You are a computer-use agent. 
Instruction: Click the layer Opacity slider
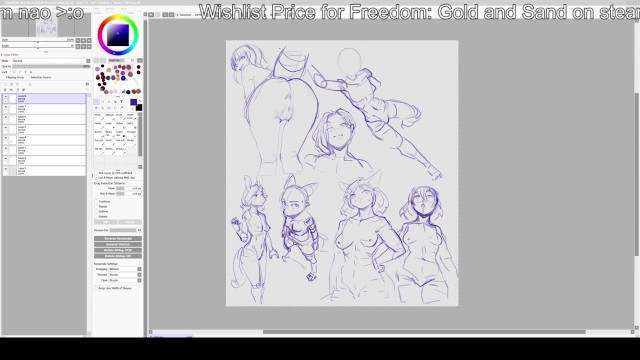pos(51,66)
